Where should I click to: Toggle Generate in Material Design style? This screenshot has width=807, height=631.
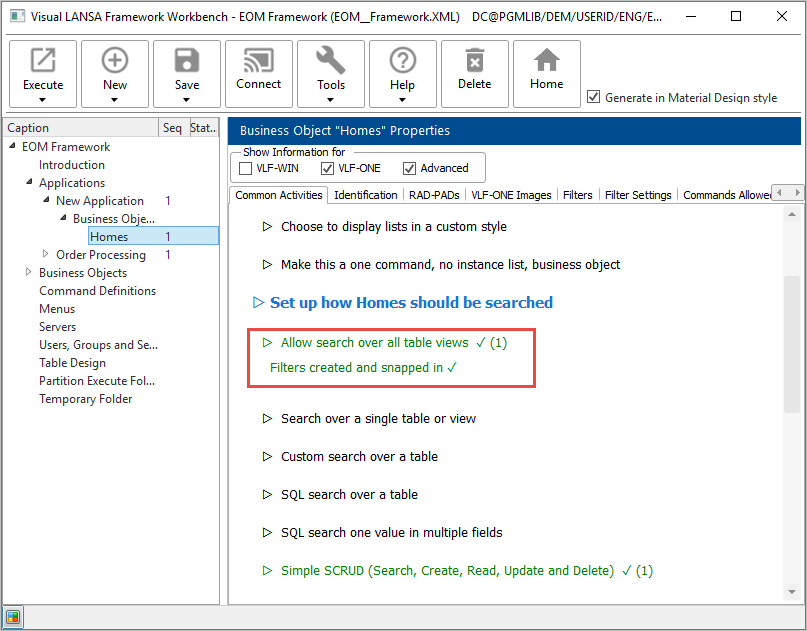[594, 98]
